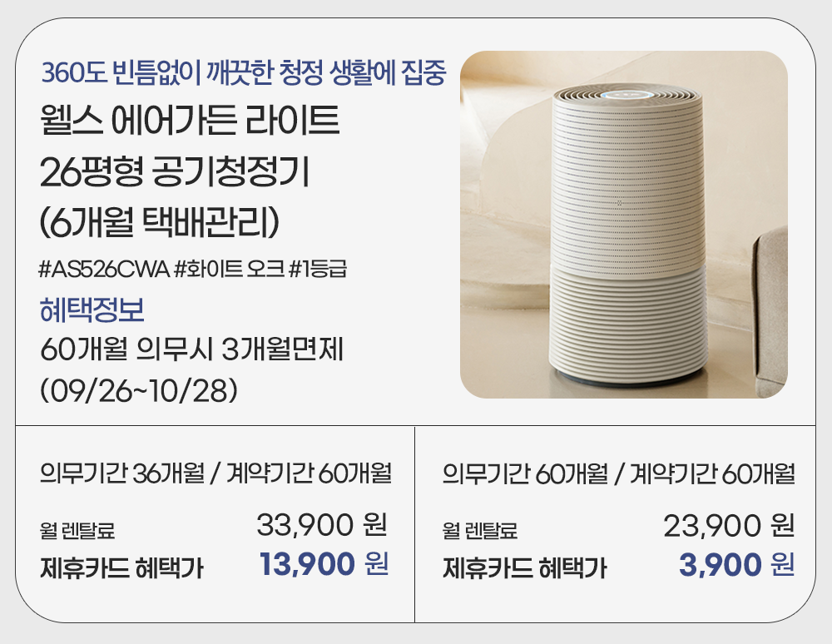
Task: Select the 360도 빈틈없이 깨끗한 tagline
Action: [245, 74]
